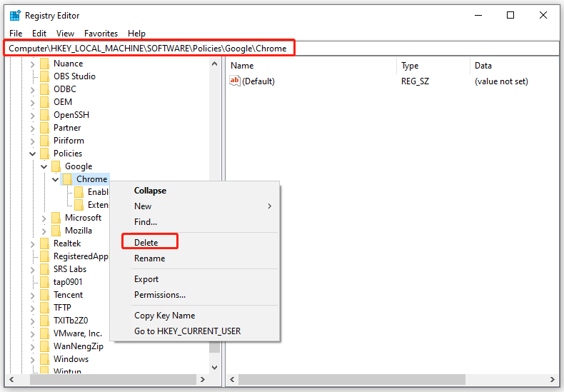Select Find... in the context menu

195,222
